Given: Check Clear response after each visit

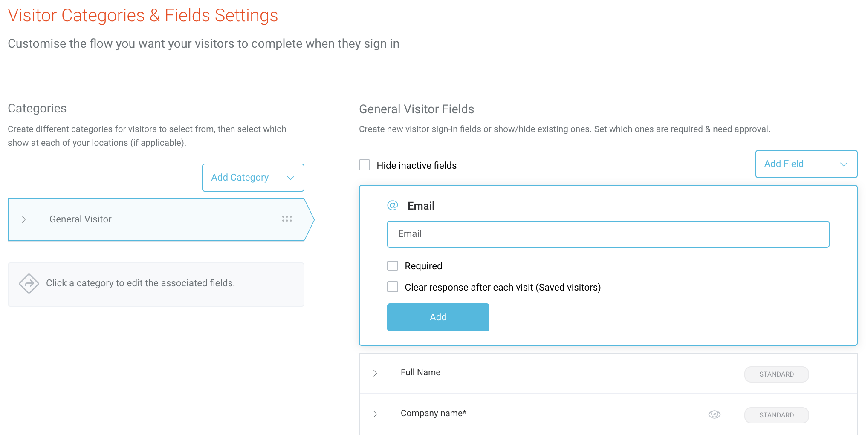Looking at the screenshot, I should coord(393,287).
